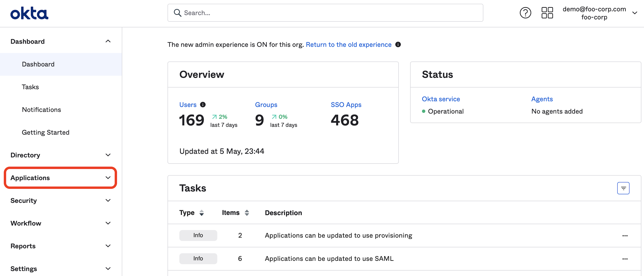
Task: Go to Getting Started menu item
Action: 45,132
